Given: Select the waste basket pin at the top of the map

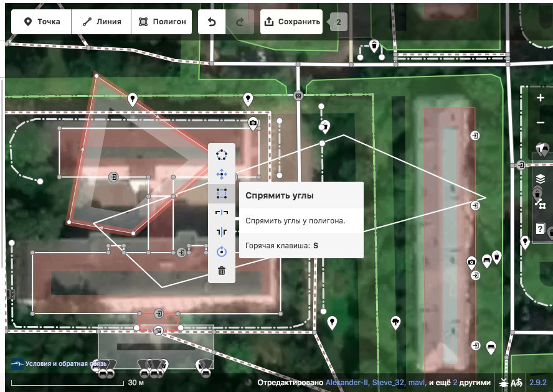Looking at the screenshot, I should click(374, 46).
